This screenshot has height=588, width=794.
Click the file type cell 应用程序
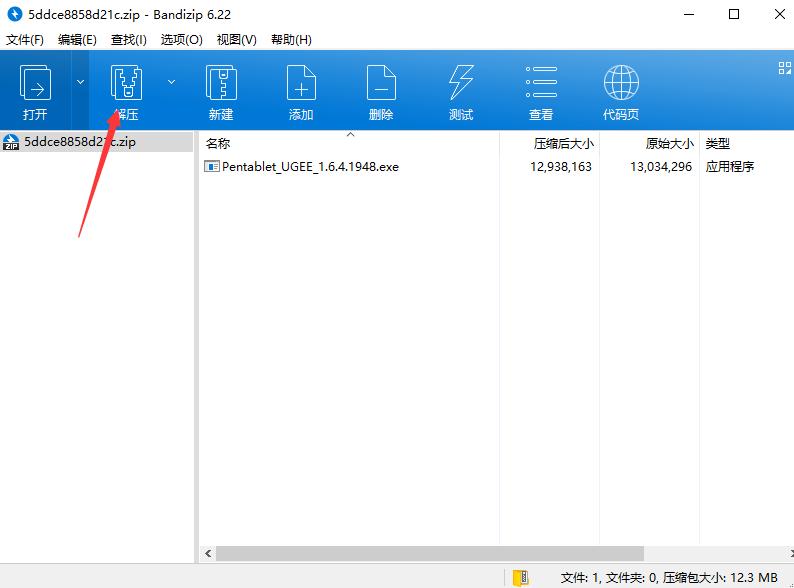click(730, 167)
